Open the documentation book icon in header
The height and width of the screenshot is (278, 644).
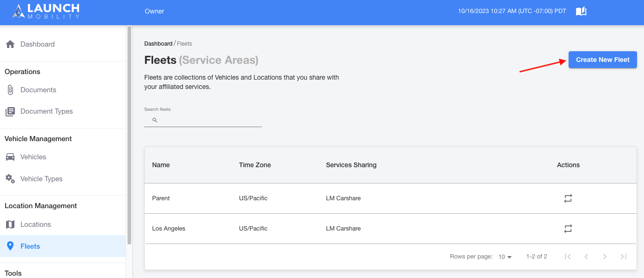tap(581, 11)
